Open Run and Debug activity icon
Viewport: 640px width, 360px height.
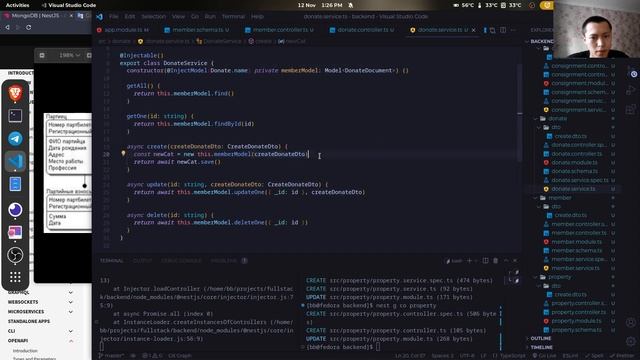(x=631, y=90)
